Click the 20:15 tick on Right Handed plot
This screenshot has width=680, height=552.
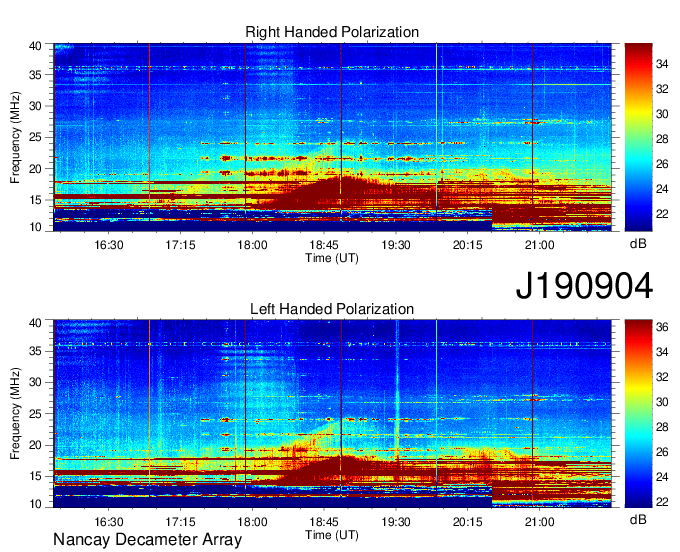tap(468, 245)
